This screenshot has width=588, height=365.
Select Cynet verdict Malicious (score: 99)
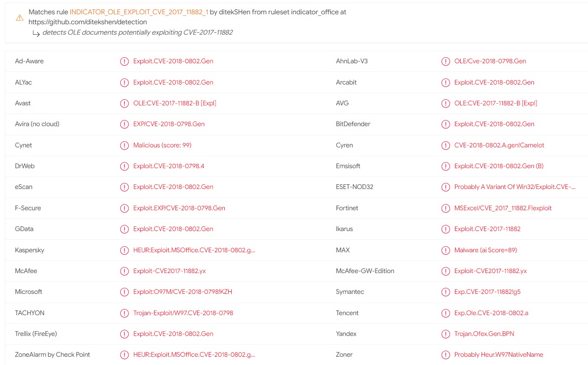[162, 145]
